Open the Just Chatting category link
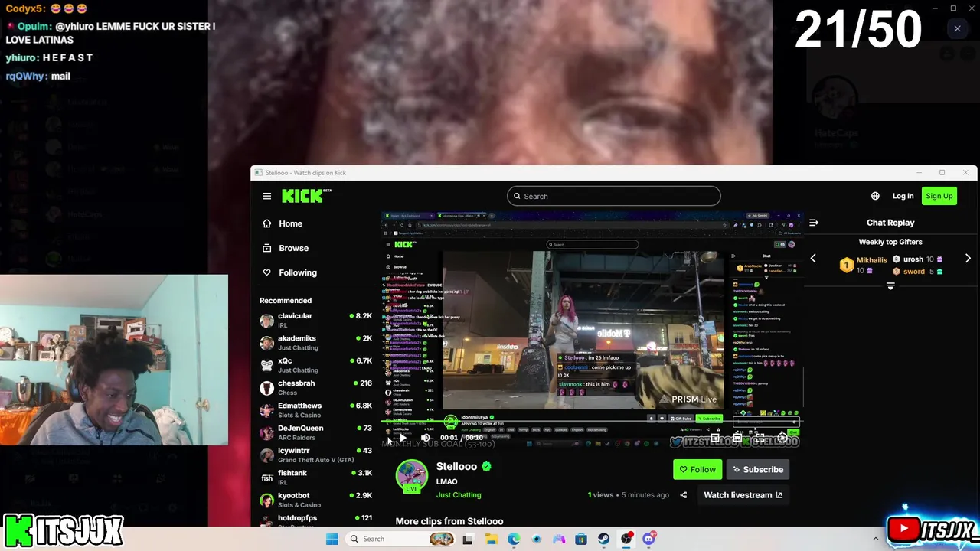 coord(459,495)
